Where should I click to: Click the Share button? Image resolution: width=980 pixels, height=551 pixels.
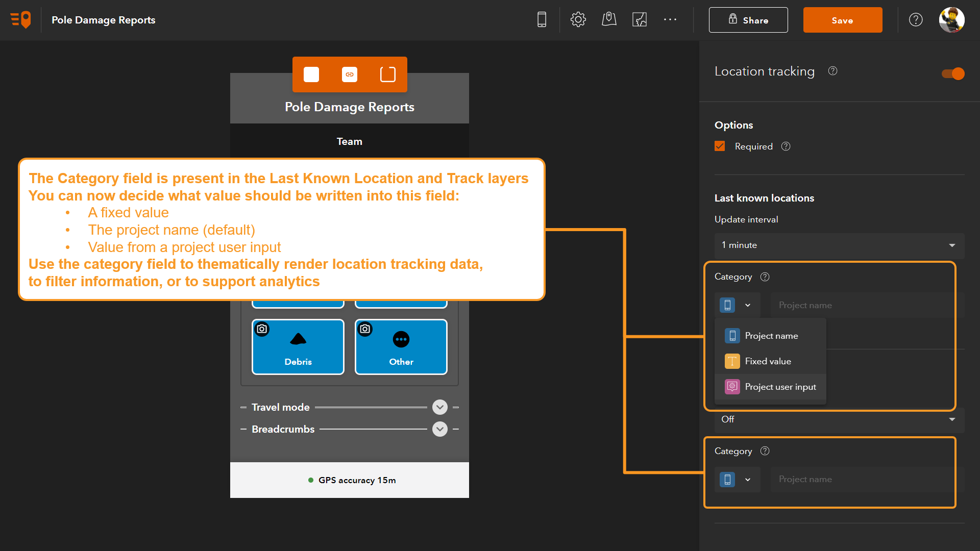(x=748, y=20)
